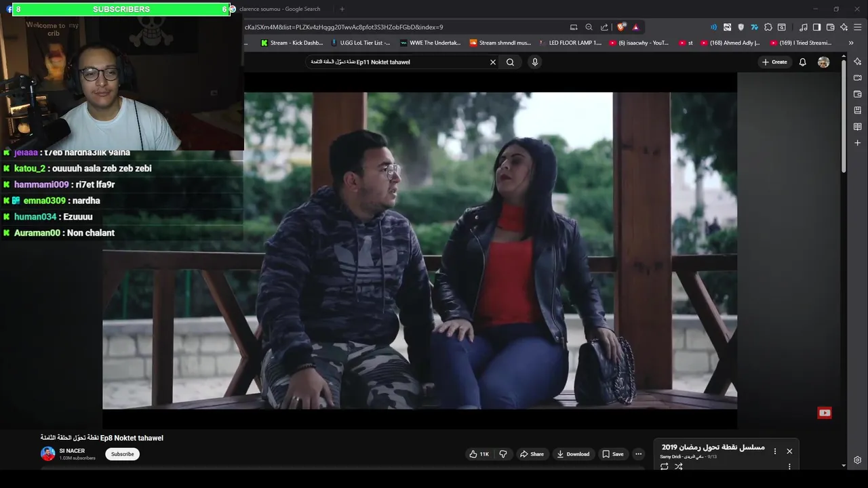Click the YouTube search magnifier button
868x488 pixels.
(510, 62)
